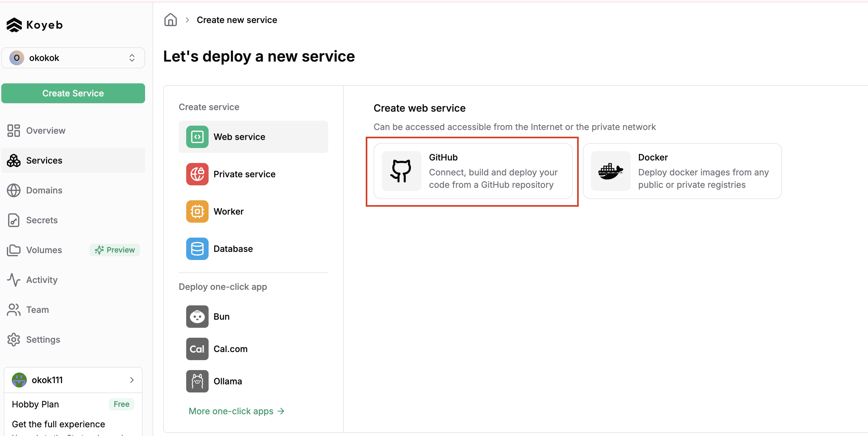Click the Create Service button

click(73, 93)
